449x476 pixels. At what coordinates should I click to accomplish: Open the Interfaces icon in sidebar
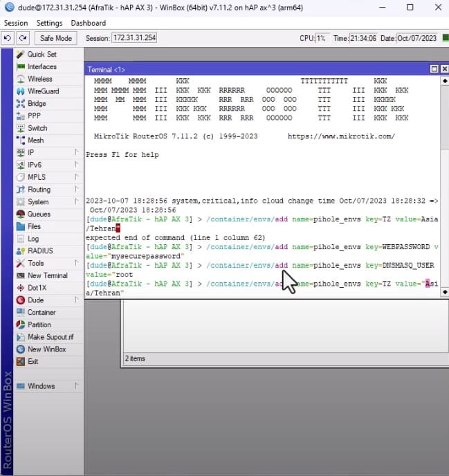[20, 67]
